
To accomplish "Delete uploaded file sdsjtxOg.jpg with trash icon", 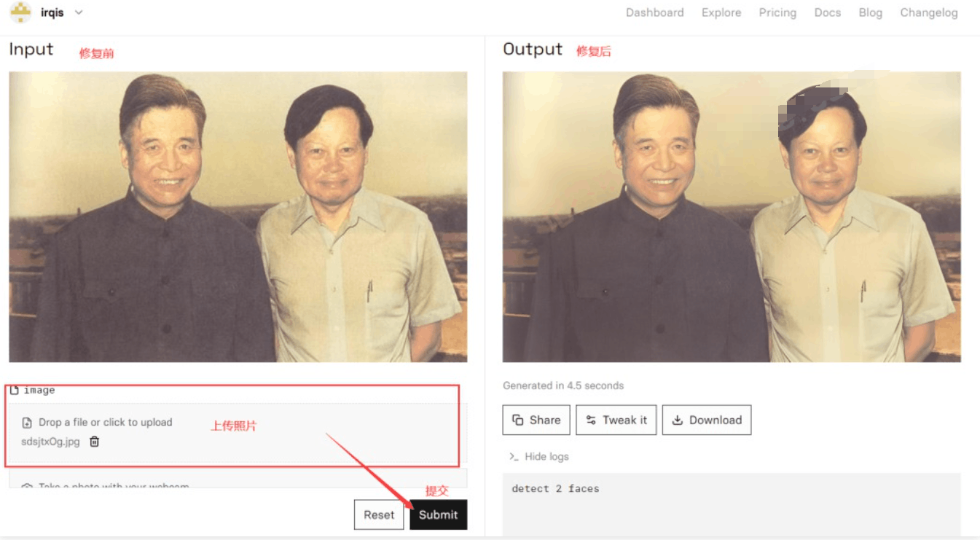I will [x=94, y=442].
